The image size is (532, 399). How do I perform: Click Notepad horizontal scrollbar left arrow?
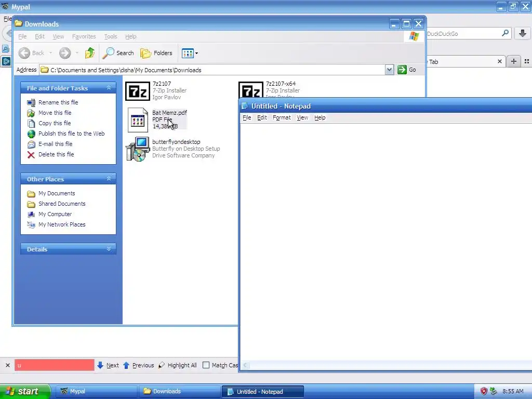click(x=245, y=365)
